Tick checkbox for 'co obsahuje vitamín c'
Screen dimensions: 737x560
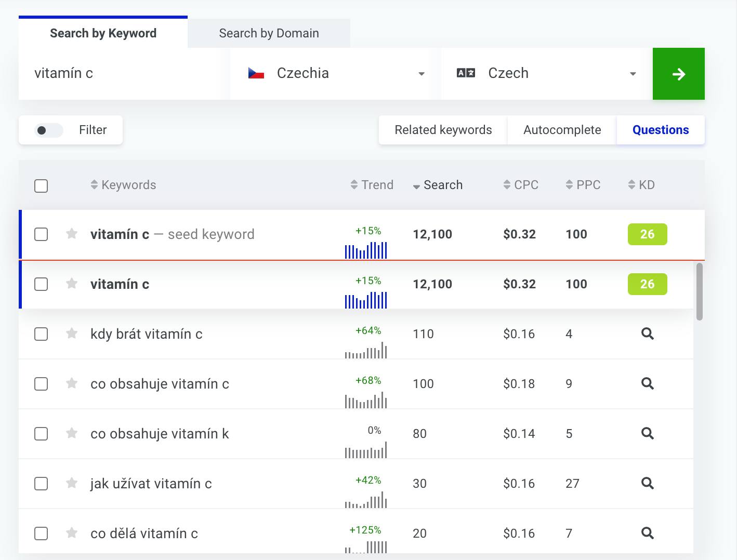click(x=41, y=384)
